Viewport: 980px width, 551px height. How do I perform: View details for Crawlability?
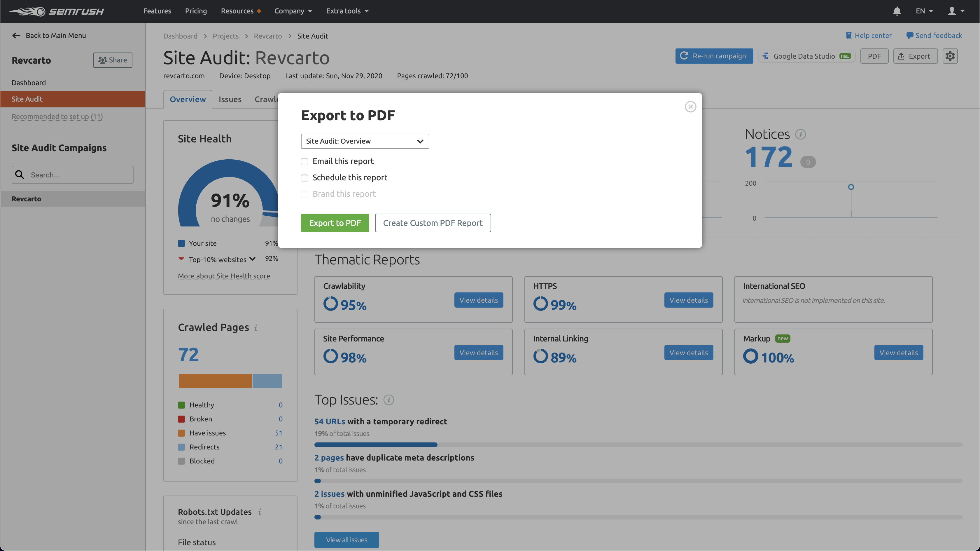tap(479, 300)
